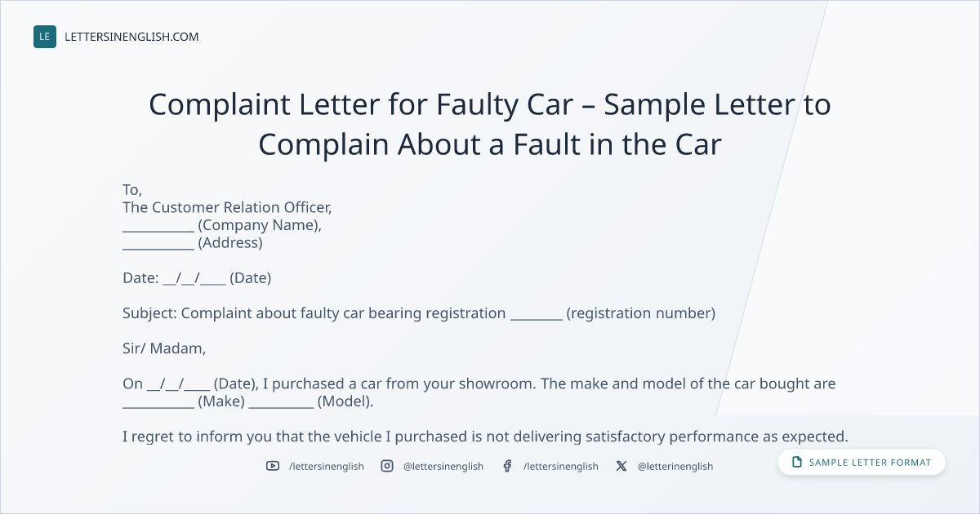The image size is (980, 514).
Task: Open the @lettersinenglish Instagram handle
Action: coord(443,466)
